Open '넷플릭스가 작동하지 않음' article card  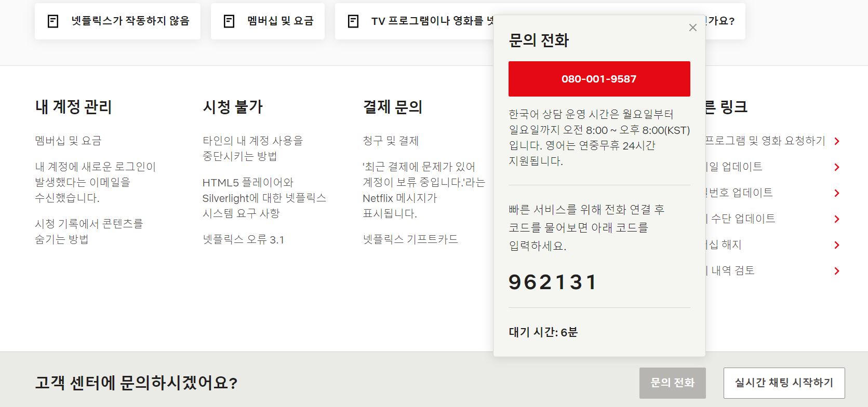point(117,21)
